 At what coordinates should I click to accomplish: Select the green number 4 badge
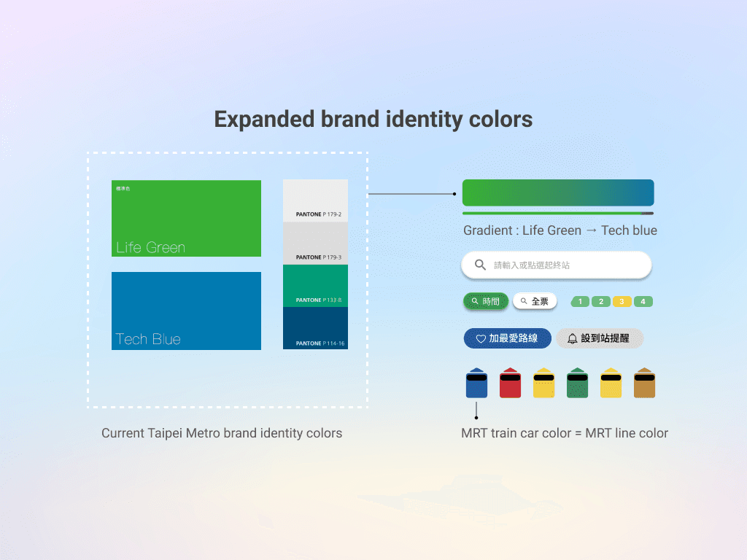643,301
